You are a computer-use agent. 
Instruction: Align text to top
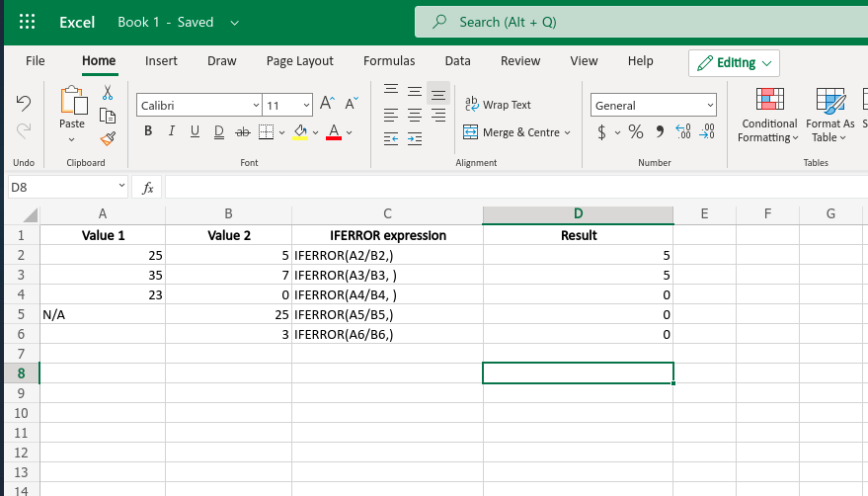point(391,92)
